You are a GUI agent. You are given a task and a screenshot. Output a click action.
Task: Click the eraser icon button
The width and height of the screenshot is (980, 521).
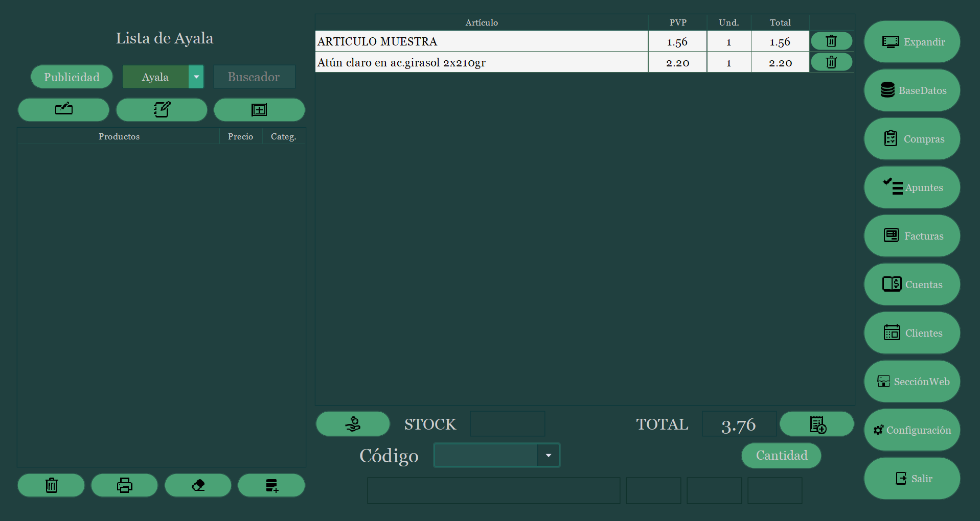click(198, 485)
